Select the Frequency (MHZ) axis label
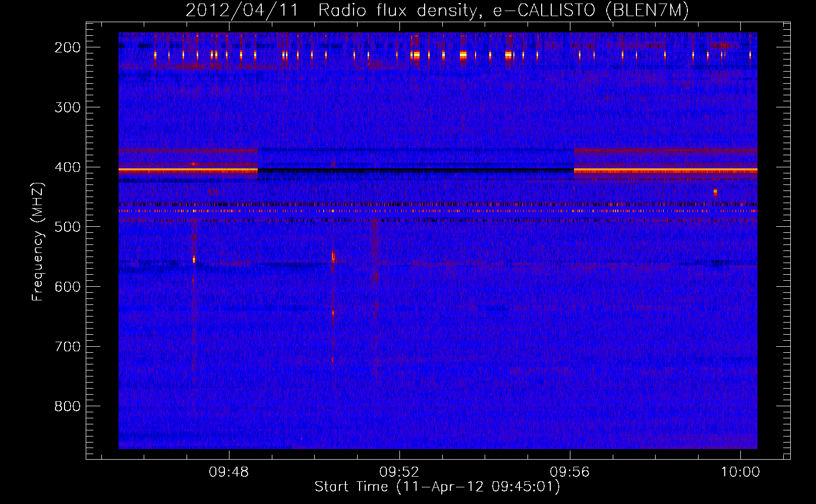Screen dimensions: 816x504 point(38,241)
